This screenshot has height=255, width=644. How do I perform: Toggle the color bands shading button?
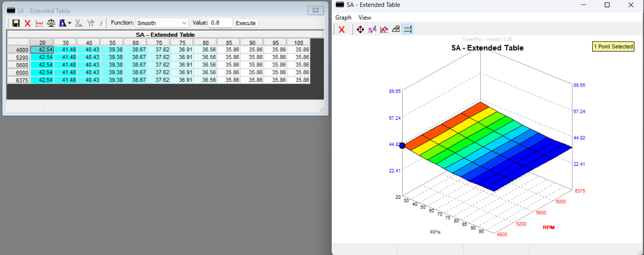(408, 29)
